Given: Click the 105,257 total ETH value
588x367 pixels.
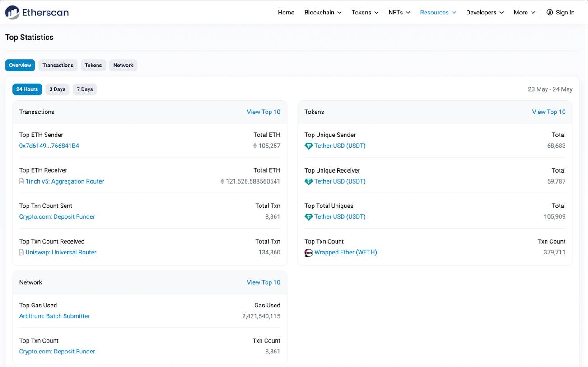Looking at the screenshot, I should click(x=269, y=146).
